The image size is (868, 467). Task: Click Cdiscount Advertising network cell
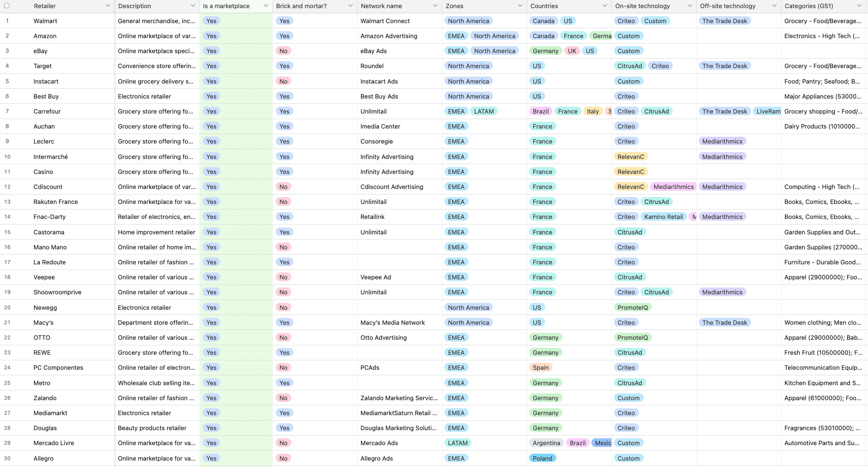coord(400,187)
